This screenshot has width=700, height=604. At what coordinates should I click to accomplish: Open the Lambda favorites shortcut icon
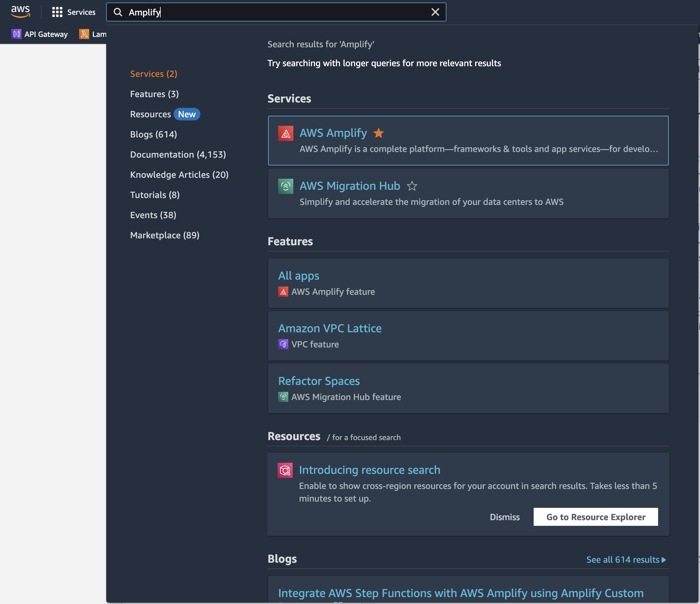click(84, 34)
